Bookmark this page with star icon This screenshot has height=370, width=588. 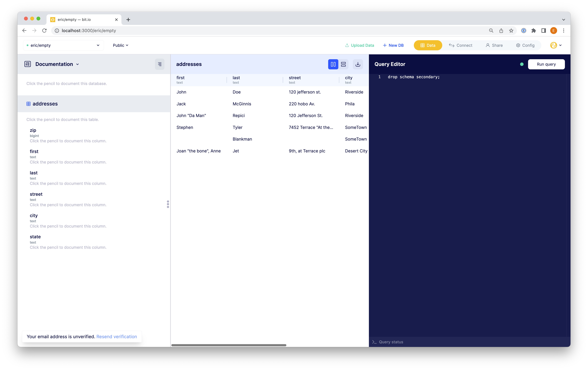(x=511, y=31)
